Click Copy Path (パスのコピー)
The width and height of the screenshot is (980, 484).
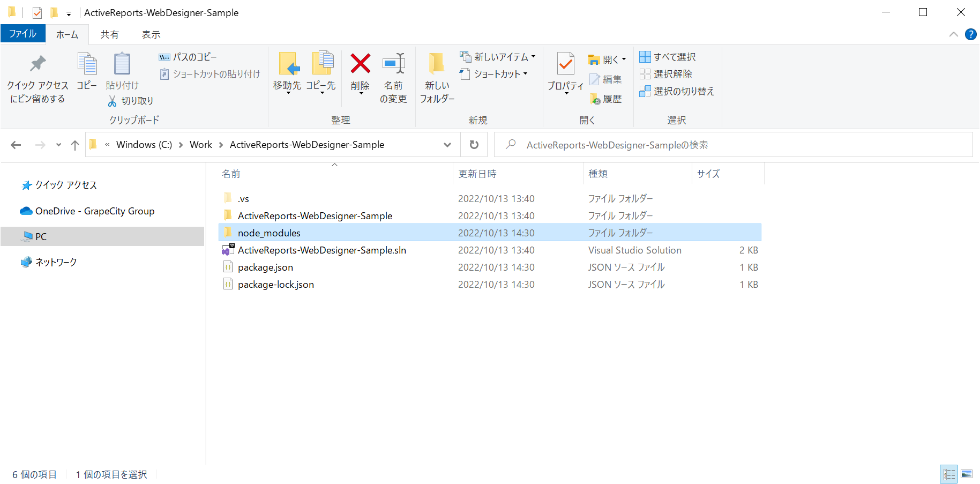[188, 57]
